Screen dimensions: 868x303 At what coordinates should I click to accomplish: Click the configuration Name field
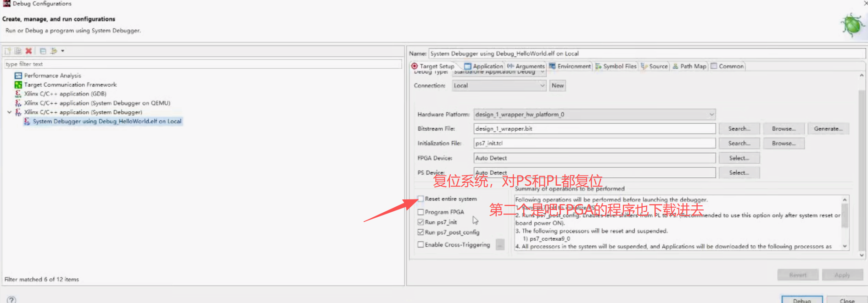(x=647, y=54)
